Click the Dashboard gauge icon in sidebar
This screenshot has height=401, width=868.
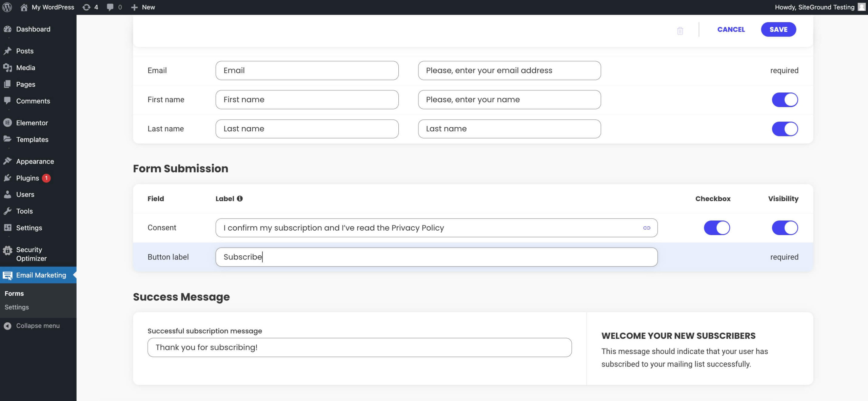point(7,29)
